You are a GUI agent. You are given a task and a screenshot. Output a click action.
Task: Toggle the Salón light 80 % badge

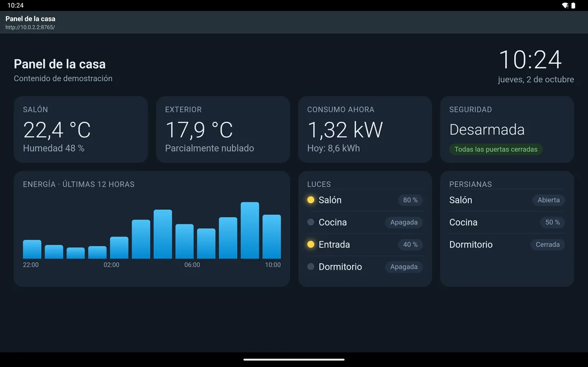410,200
